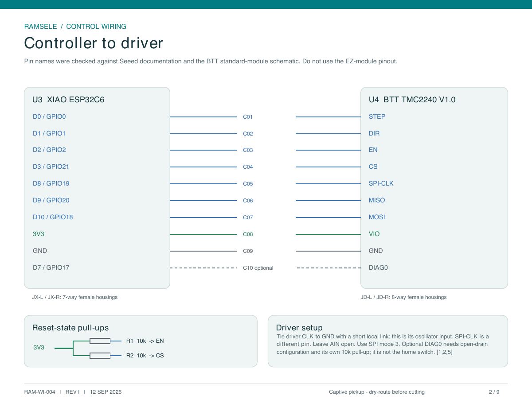Screen dimensions: 532x411
Task: Select the U3 XIAO ESP32C6 block header
Action: click(68, 100)
